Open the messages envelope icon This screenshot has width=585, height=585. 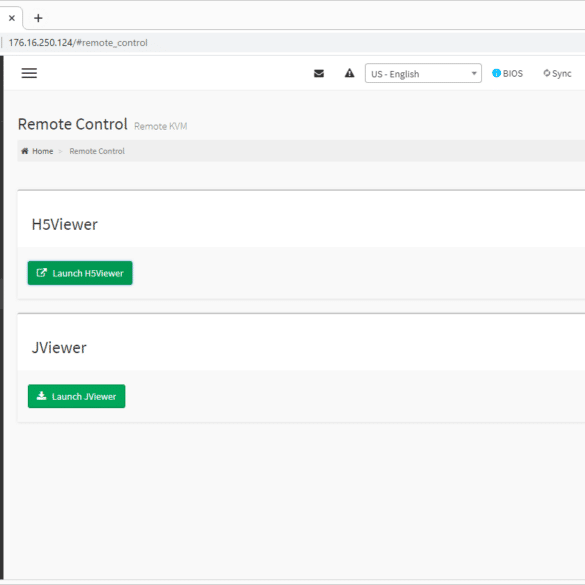click(319, 73)
